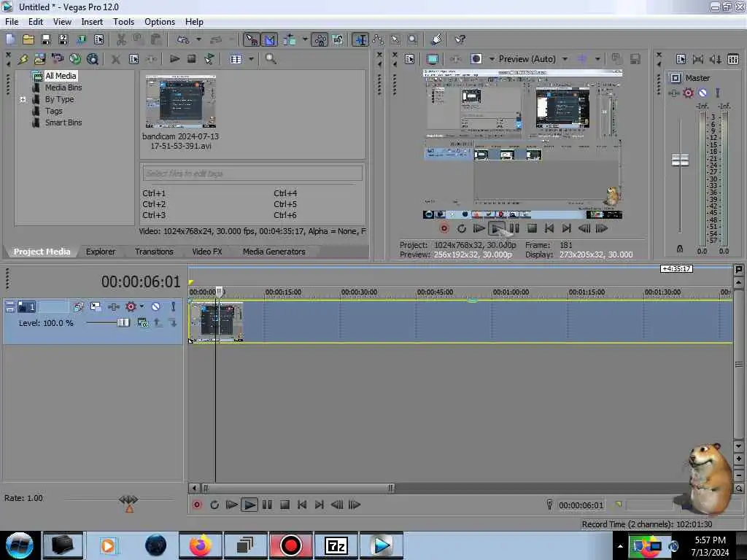Open Track Motion on video track 1
The image size is (747, 560).
click(96, 307)
